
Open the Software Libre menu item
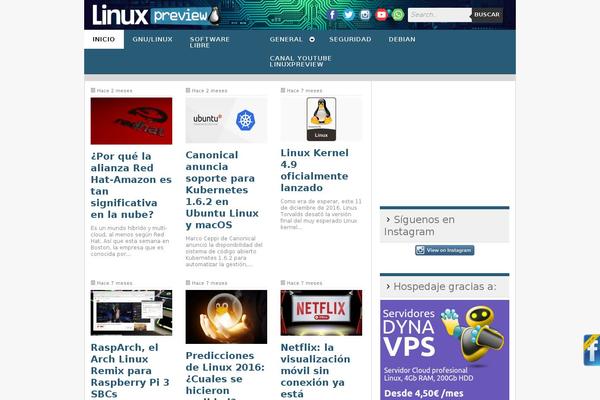(x=209, y=42)
